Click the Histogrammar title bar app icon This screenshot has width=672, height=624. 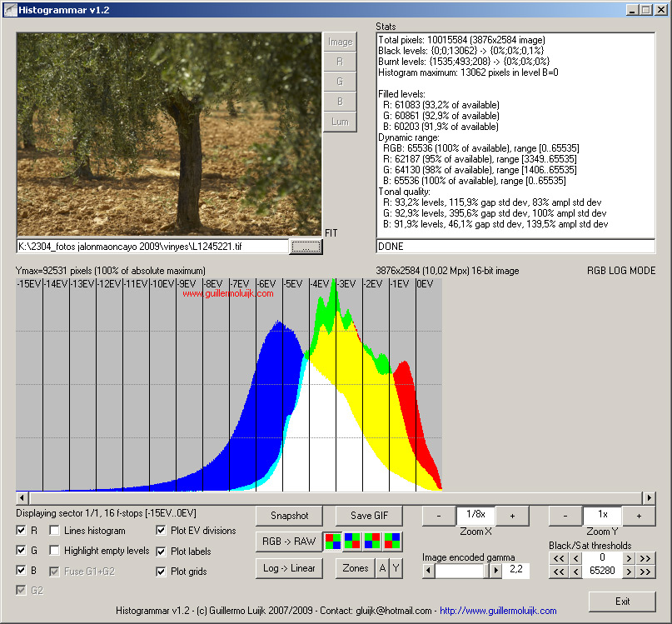tap(10, 10)
